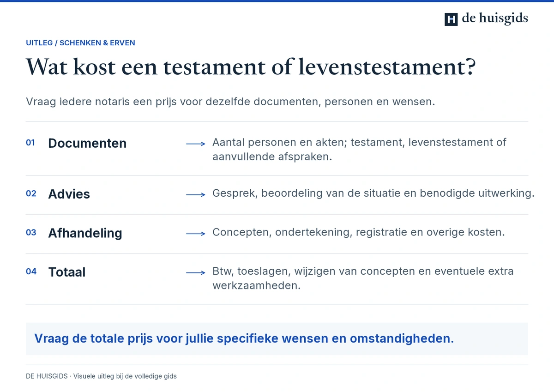This screenshot has height=392, width=554.
Task: Select the 'Totaal' heading
Action: [67, 272]
